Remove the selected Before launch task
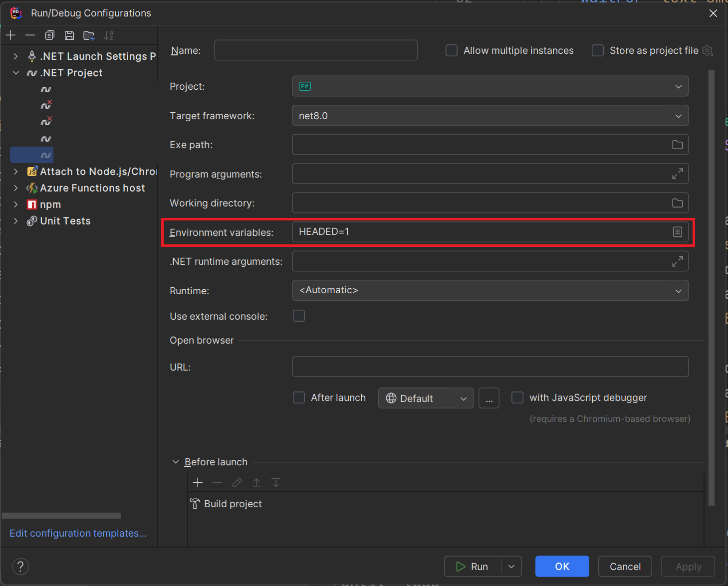The height and width of the screenshot is (586, 728). pos(217,482)
